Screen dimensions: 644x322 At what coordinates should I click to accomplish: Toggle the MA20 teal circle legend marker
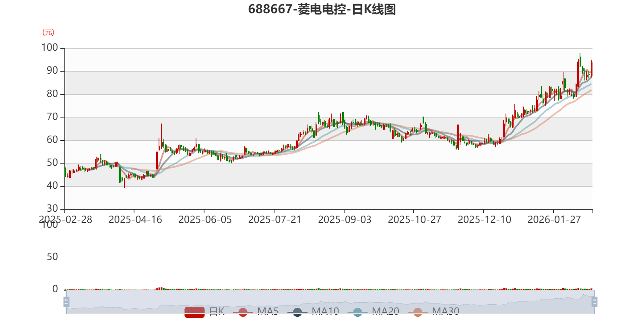[357, 312]
